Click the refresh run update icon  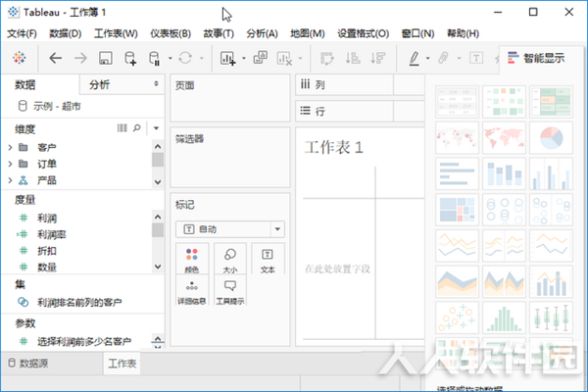point(185,58)
